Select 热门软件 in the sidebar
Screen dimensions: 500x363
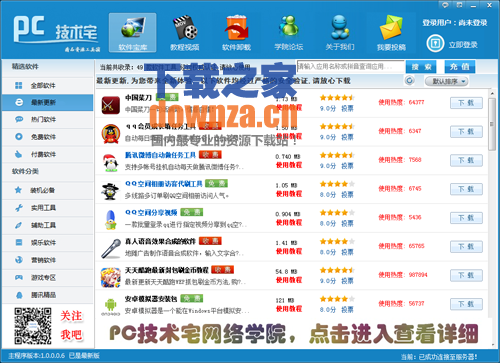pos(47,119)
